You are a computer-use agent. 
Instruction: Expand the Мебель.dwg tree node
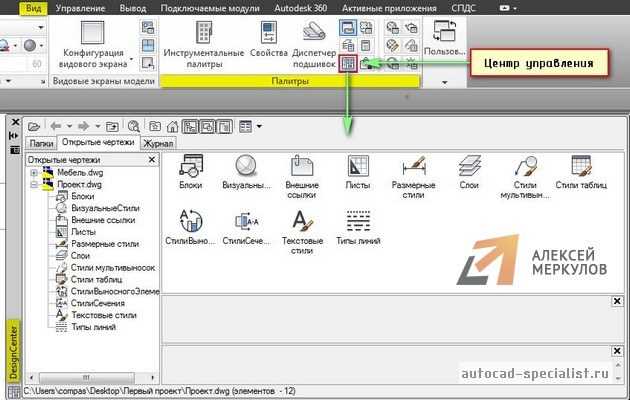tap(34, 172)
